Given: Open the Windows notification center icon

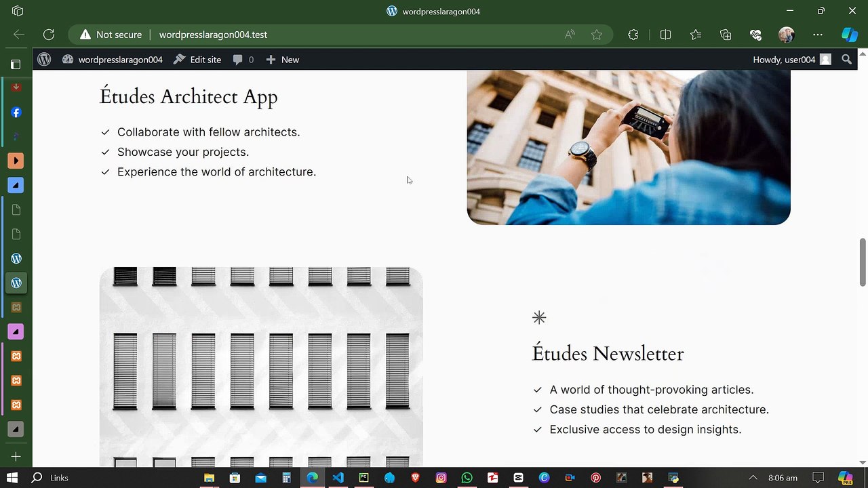Looking at the screenshot, I should tap(818, 478).
